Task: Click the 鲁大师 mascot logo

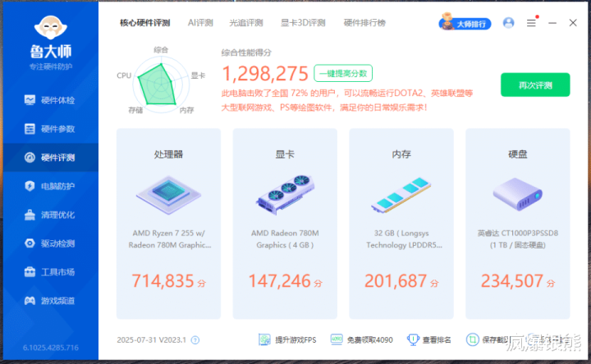Action: [51, 28]
